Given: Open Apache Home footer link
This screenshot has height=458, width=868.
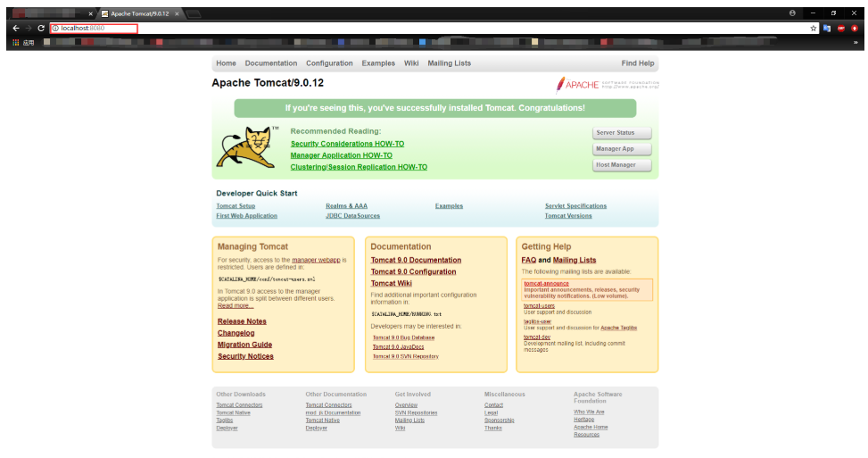Looking at the screenshot, I should [x=591, y=427].
